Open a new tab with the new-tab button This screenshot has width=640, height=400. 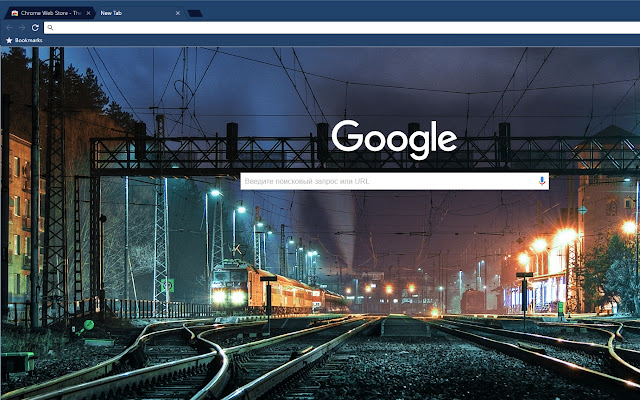pos(195,13)
